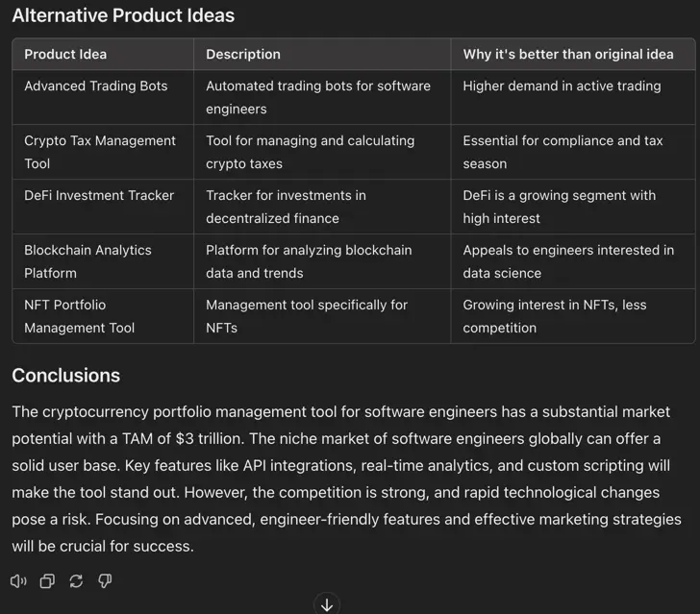Click the 'Conclusions' heading

coord(66,376)
